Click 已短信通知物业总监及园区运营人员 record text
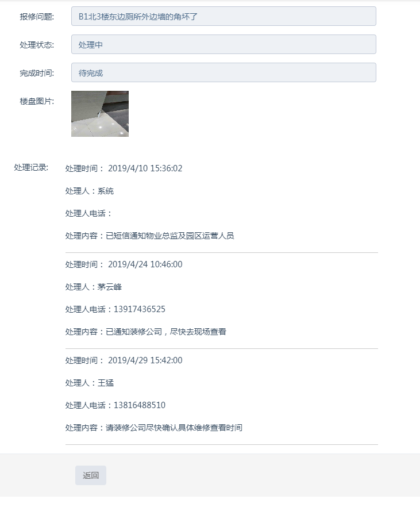420x511 pixels. [169, 236]
